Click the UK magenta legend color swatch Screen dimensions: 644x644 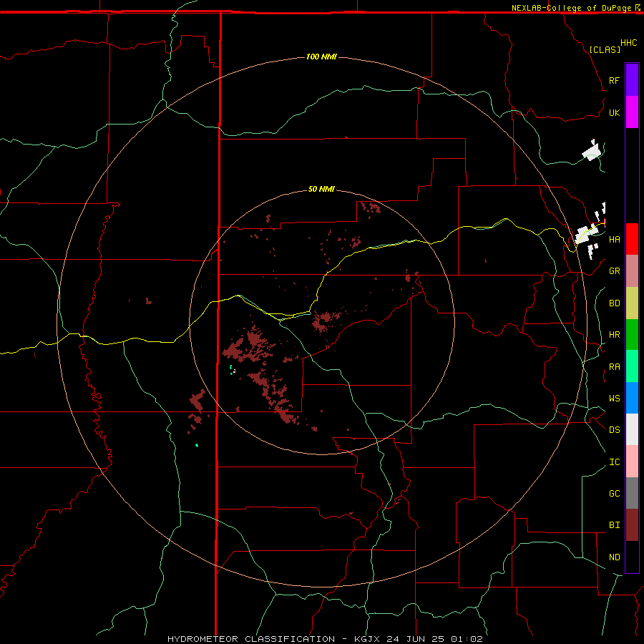(x=632, y=112)
